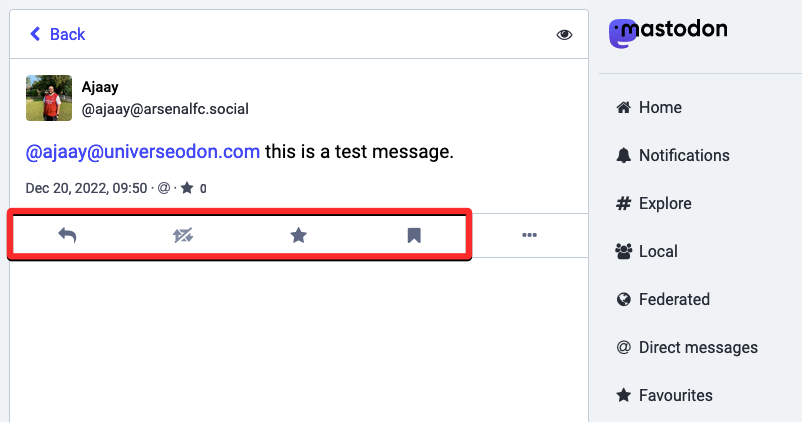Click the Ajaay display name
This screenshot has width=802, height=422.
pos(99,87)
